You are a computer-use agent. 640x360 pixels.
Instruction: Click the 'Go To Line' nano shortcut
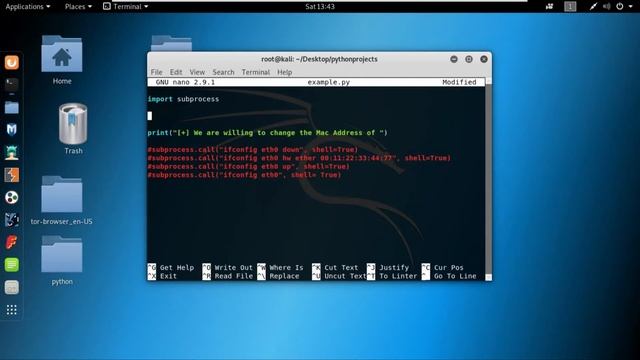point(449,276)
